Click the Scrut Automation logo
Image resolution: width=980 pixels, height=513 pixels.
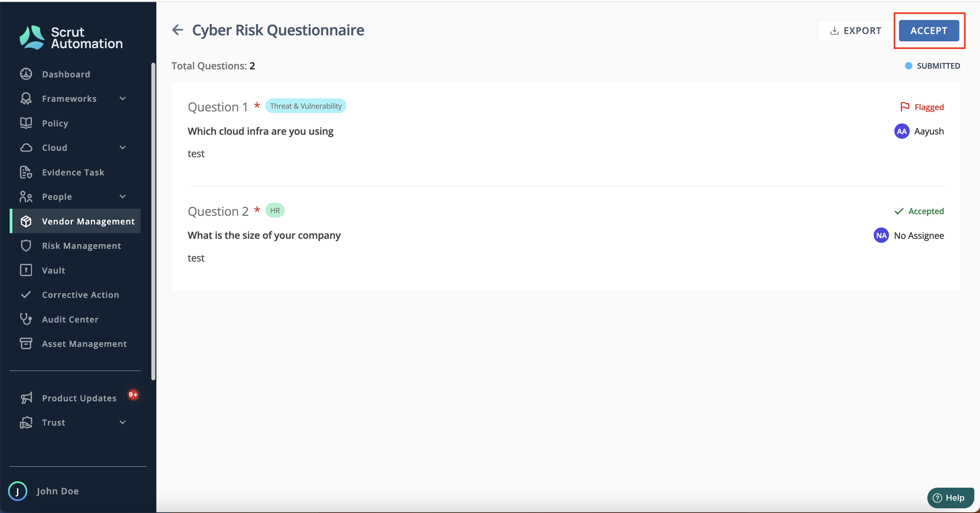click(71, 38)
